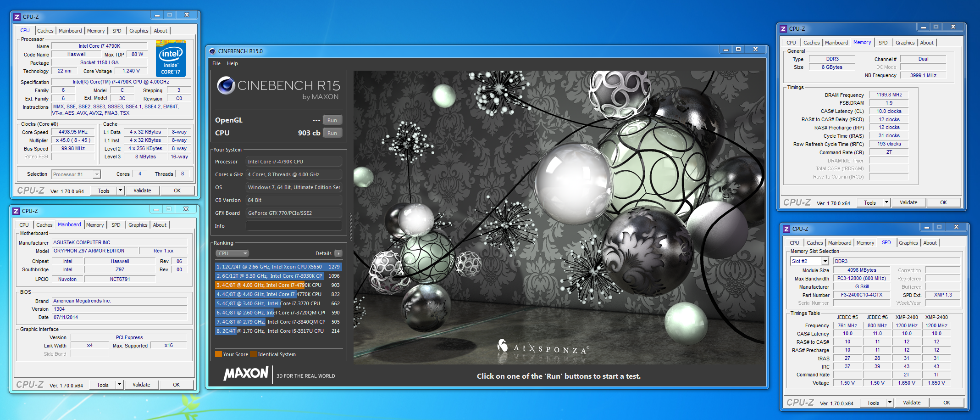Click the MAXON logo at bottom of Cinebench

246,374
